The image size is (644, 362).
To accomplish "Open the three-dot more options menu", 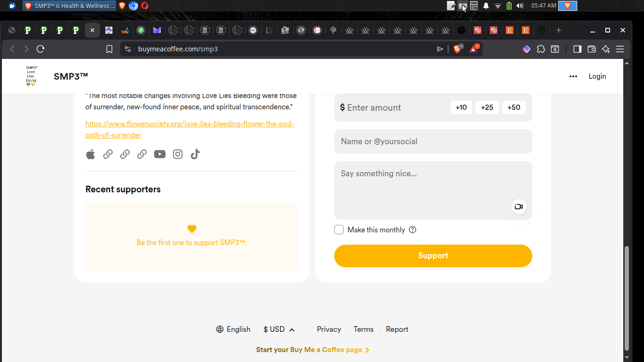I will (x=573, y=76).
